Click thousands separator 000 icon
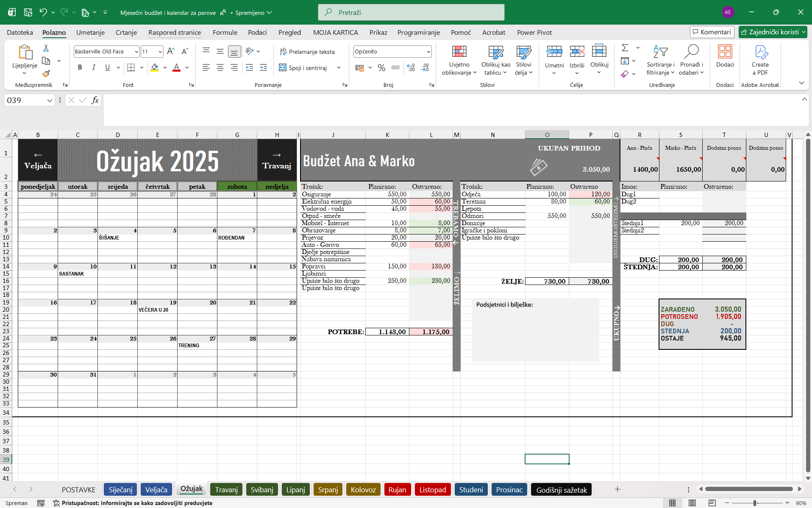The width and height of the screenshot is (812, 508). click(395, 67)
